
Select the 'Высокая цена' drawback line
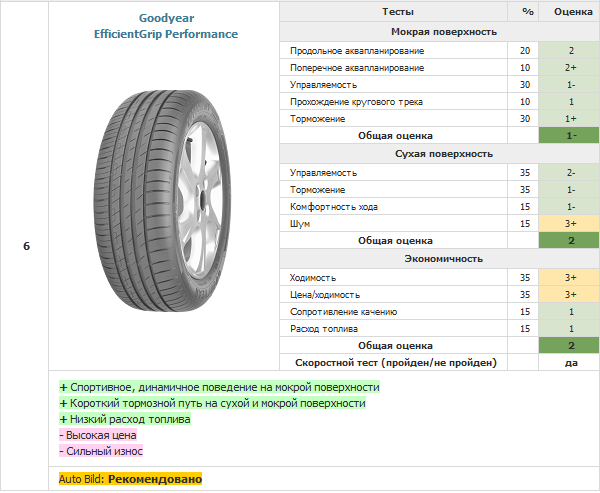98,435
